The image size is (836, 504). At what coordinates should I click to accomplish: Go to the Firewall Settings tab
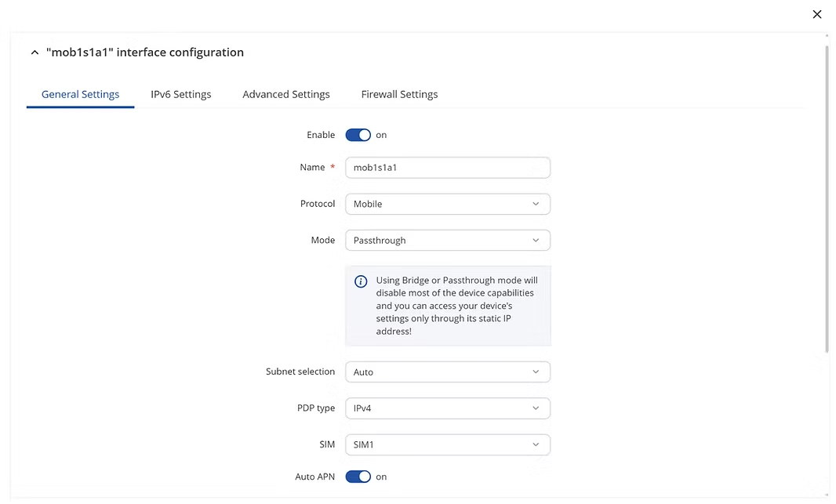399,94
